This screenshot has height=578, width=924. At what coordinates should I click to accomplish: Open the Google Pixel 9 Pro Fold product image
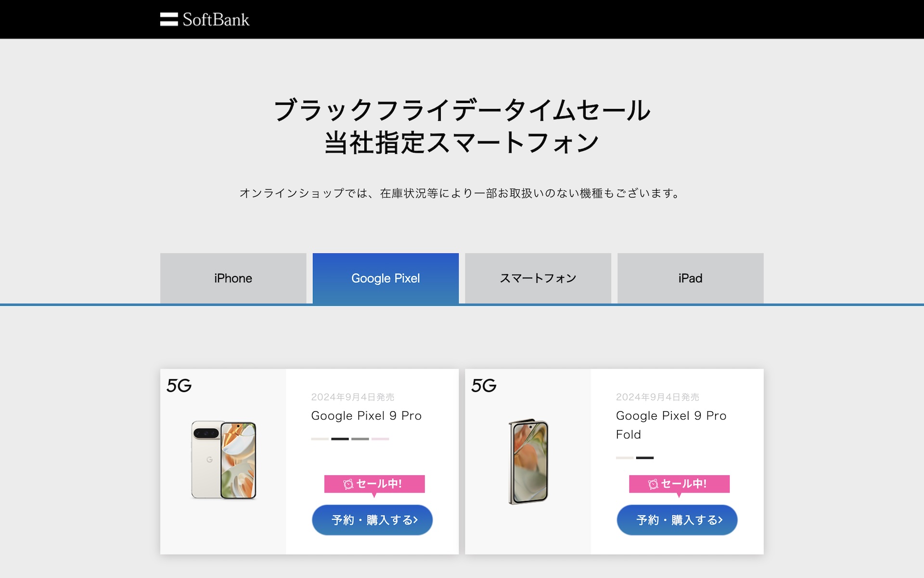[x=528, y=461]
